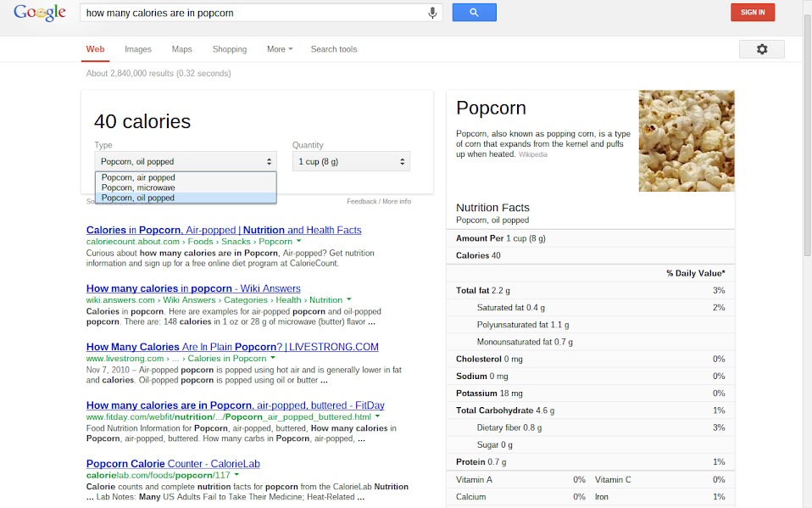Click the microphone voice search icon
The width and height of the screenshot is (812, 508).
[x=432, y=13]
